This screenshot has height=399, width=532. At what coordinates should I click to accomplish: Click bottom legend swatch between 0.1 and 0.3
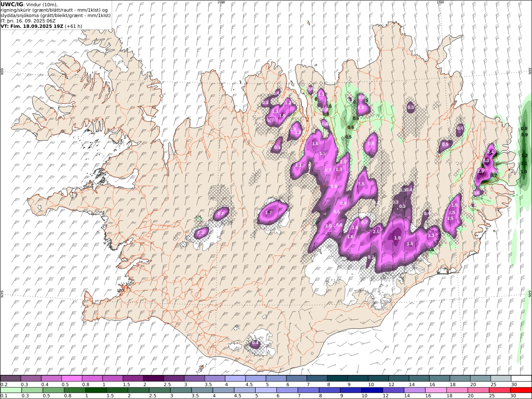coord(10,390)
